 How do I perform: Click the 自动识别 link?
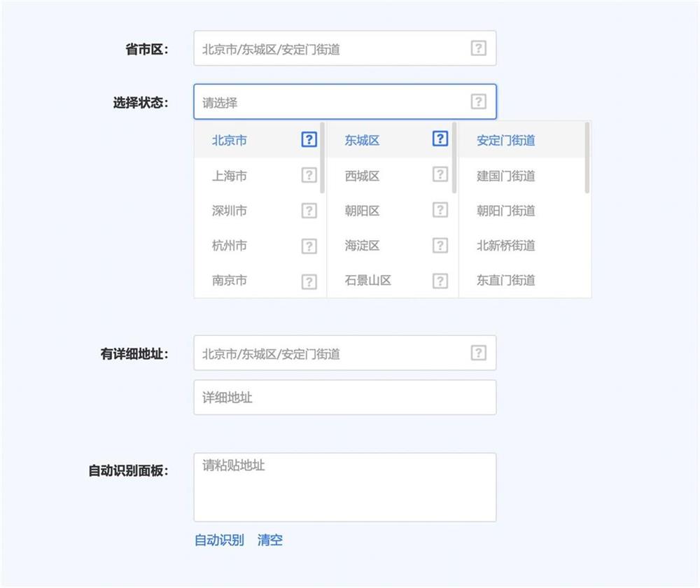coord(219,540)
